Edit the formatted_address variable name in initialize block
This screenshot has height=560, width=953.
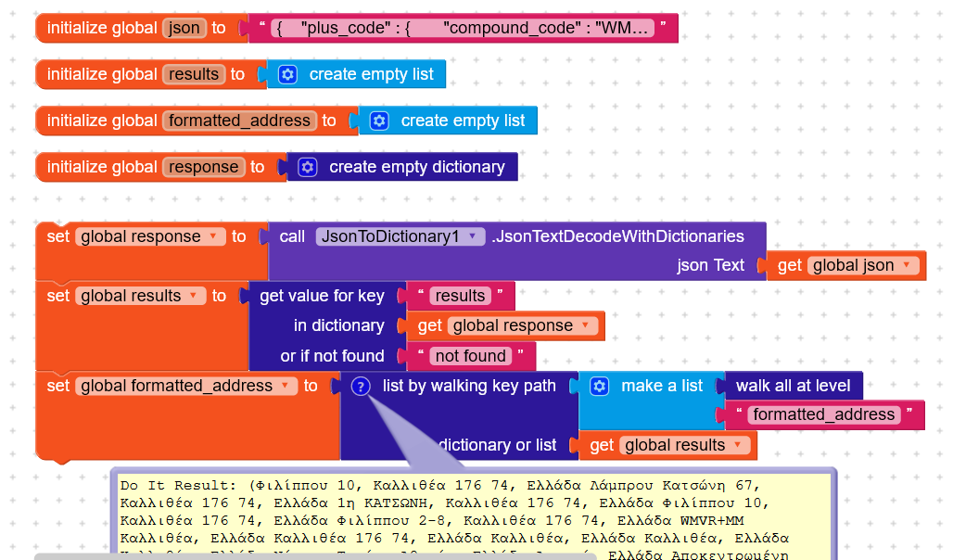click(x=239, y=121)
